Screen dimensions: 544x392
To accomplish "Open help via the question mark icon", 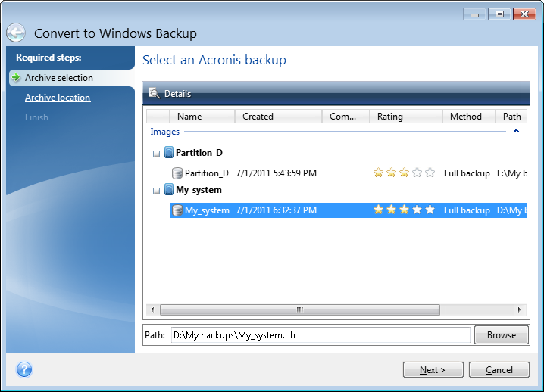I will coord(24,369).
